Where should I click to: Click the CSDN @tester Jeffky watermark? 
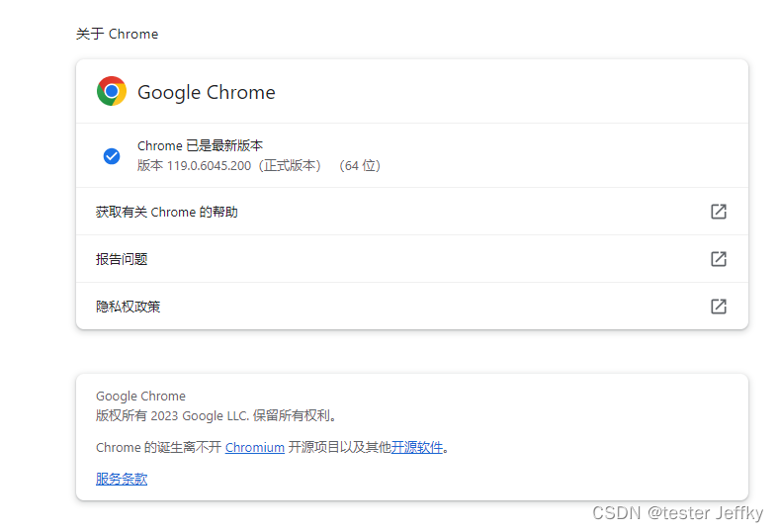coord(677,512)
